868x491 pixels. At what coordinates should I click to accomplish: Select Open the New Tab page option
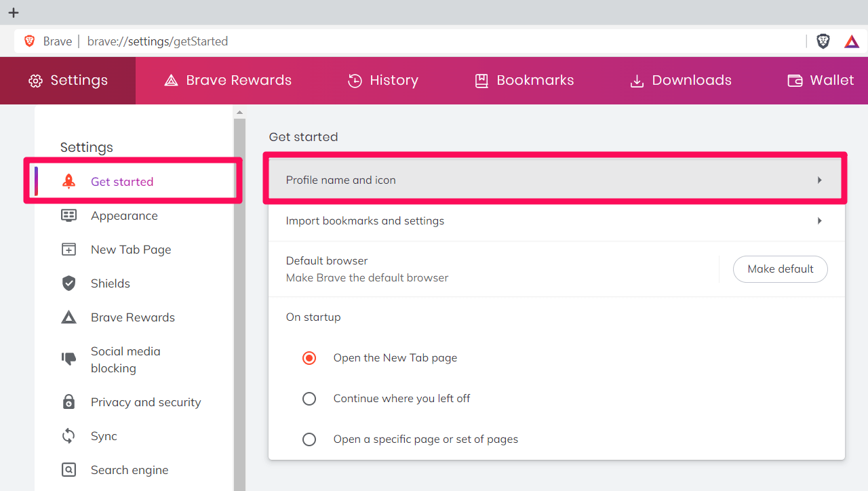(x=309, y=357)
